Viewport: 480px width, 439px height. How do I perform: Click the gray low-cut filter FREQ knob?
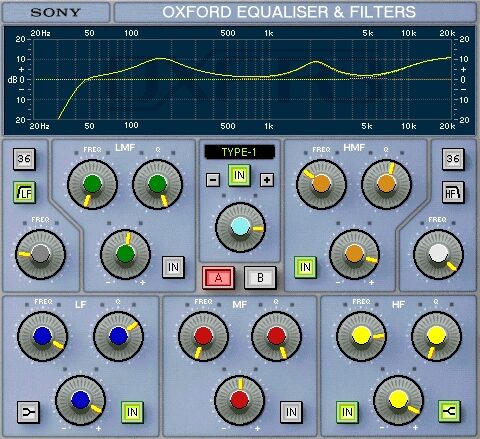coord(40,254)
